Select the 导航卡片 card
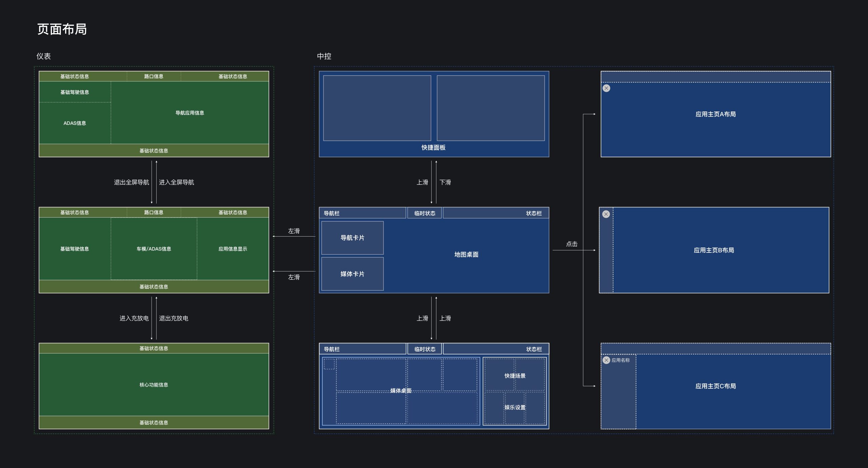 click(x=352, y=238)
